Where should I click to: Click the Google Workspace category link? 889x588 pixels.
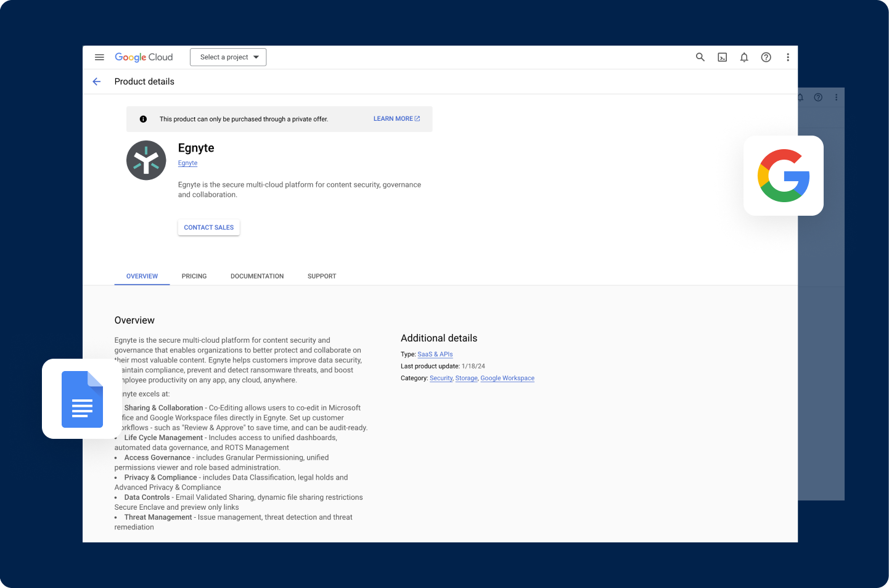(x=507, y=378)
